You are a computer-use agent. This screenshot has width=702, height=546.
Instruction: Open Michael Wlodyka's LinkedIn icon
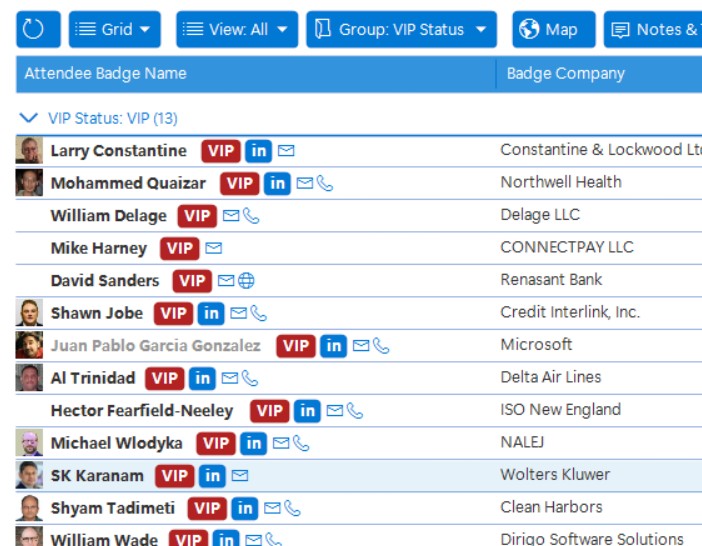253,444
